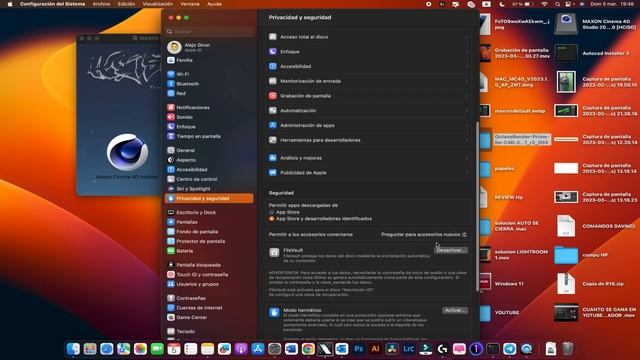Open the Archivo menu
640x360 pixels.
[101, 4]
